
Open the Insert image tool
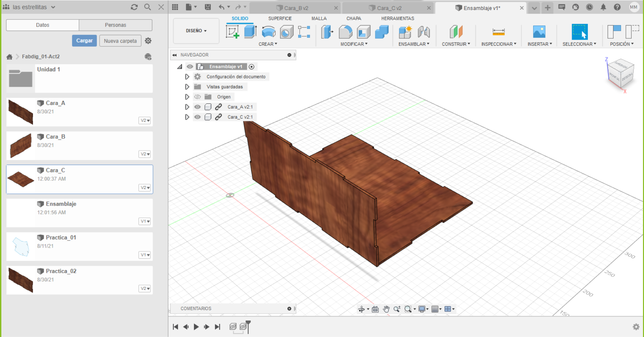[539, 32]
